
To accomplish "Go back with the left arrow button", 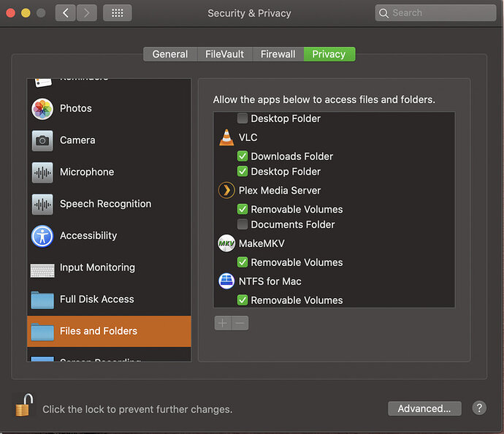I will 66,13.
